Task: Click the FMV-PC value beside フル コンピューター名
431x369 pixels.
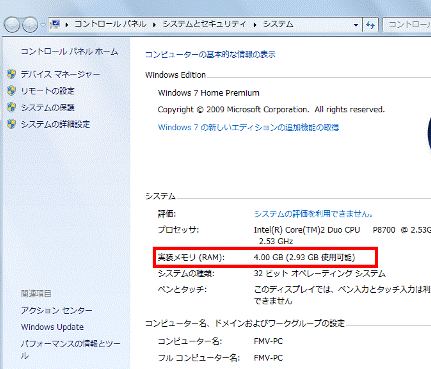Action: 268,358
